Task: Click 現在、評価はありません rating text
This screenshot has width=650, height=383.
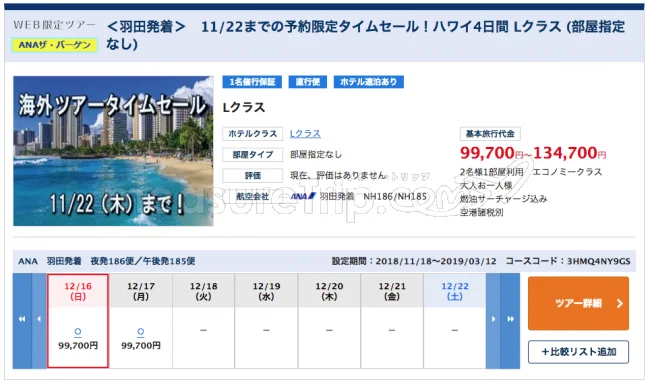Action: [338, 175]
